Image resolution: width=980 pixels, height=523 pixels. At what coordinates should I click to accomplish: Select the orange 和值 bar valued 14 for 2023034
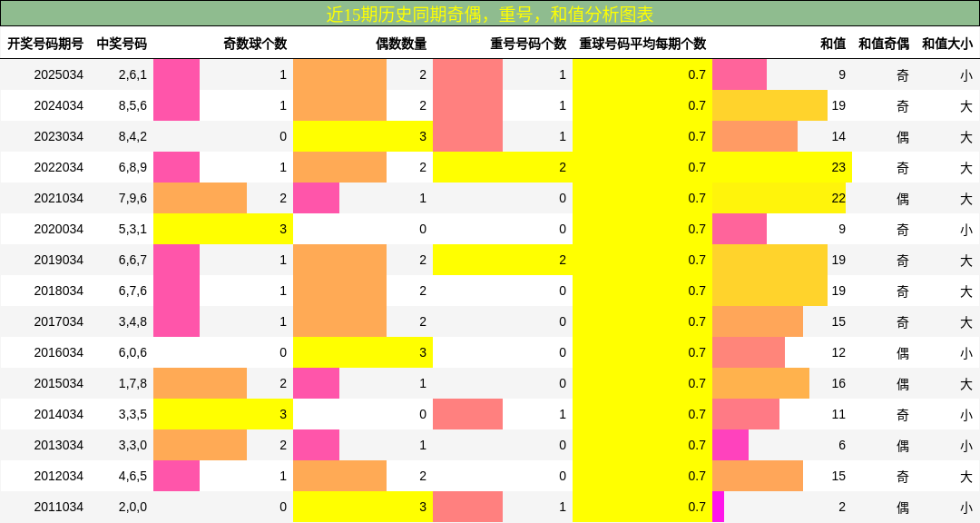(753, 136)
